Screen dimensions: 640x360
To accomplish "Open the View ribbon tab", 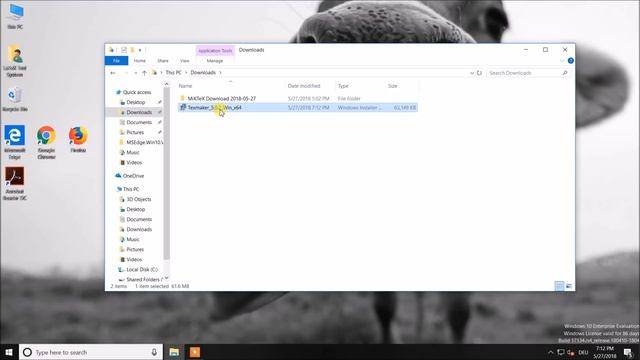I will pyautogui.click(x=184, y=61).
